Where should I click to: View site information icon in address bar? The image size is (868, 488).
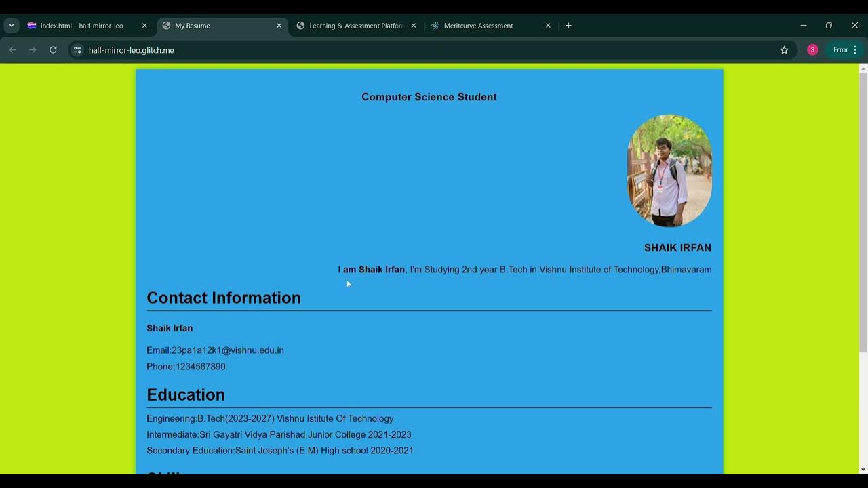tap(77, 50)
